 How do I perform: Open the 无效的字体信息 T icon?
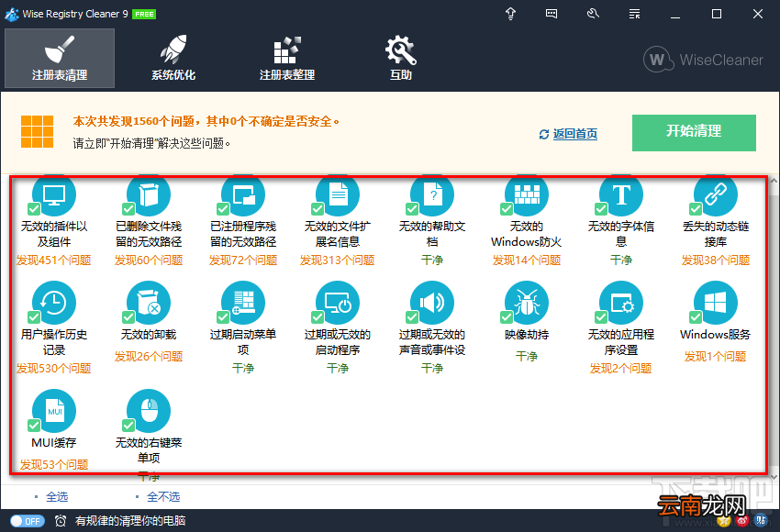(621, 194)
